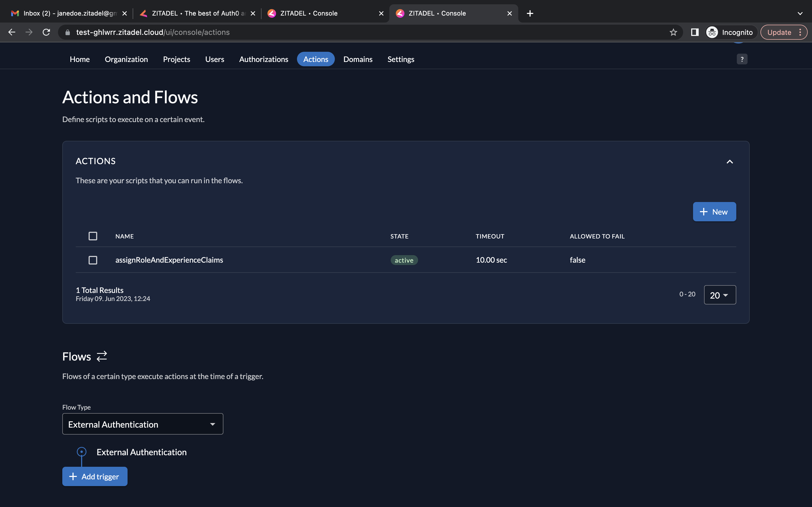Viewport: 812px width, 507px height.
Task: Click the External Authentication flow node circle
Action: (x=82, y=452)
